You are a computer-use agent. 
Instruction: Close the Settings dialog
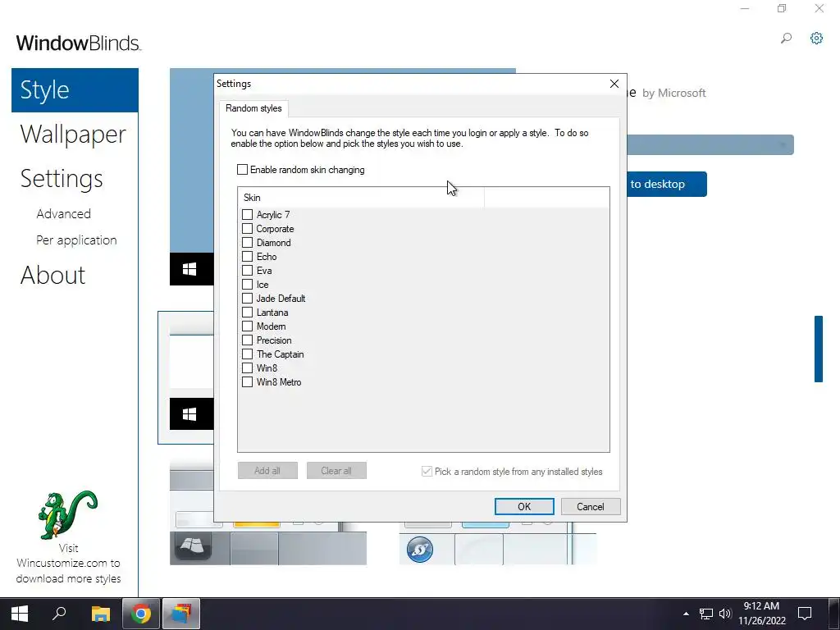pyautogui.click(x=614, y=84)
